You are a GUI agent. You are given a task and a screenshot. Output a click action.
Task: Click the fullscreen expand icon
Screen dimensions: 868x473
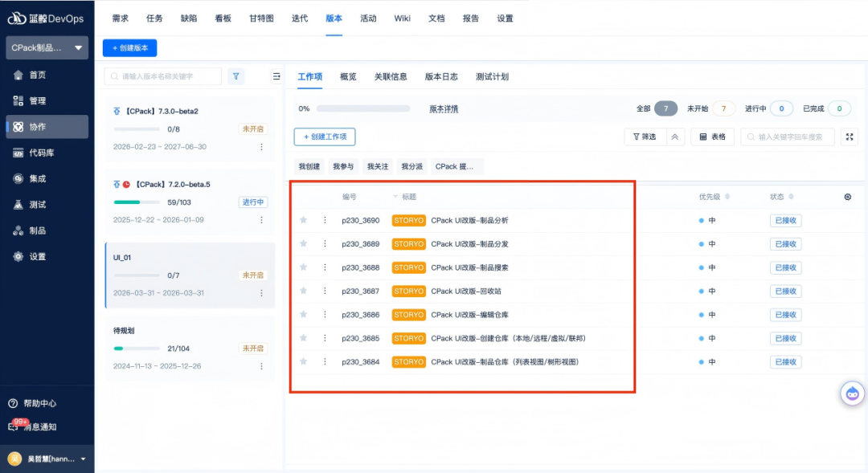tap(850, 137)
